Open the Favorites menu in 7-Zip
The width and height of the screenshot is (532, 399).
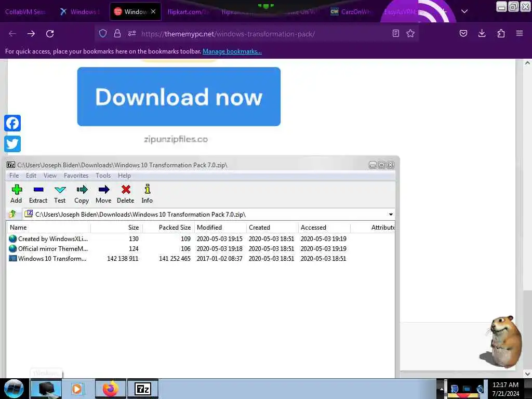(x=76, y=176)
